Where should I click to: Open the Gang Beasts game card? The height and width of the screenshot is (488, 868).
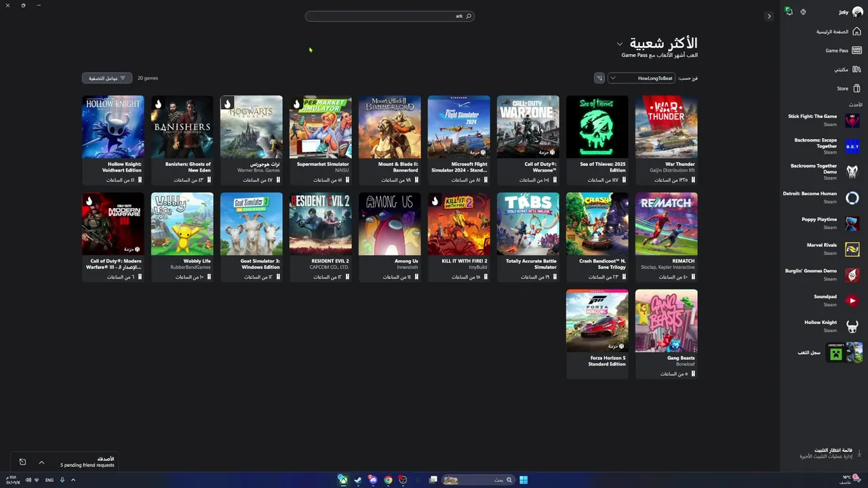(666, 333)
